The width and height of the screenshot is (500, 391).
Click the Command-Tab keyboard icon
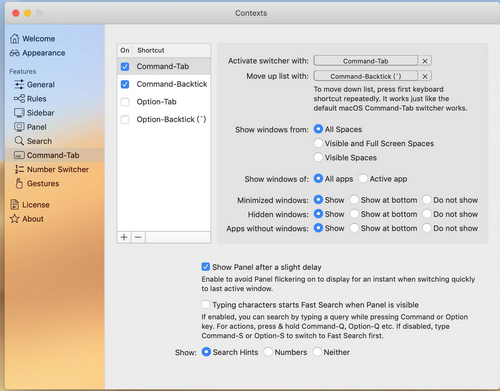point(19,155)
